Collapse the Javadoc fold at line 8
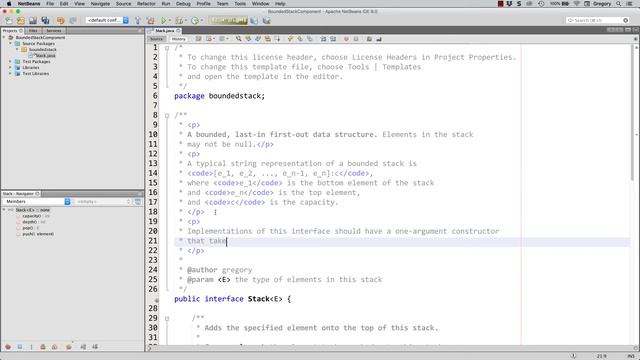The image size is (640, 360). pyautogui.click(x=167, y=116)
